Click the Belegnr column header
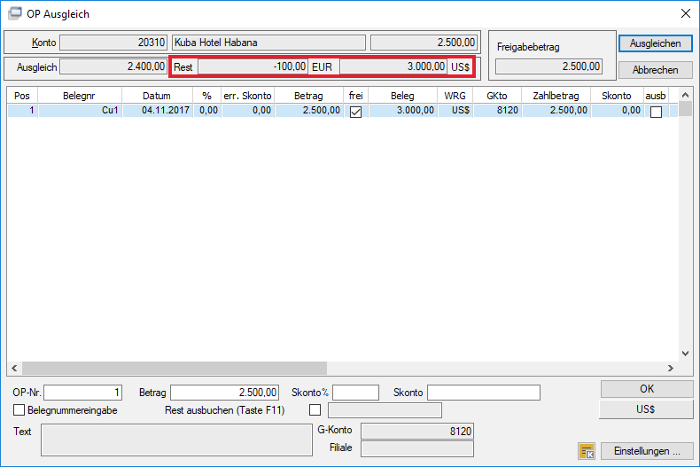The image size is (700, 467). 79,96
